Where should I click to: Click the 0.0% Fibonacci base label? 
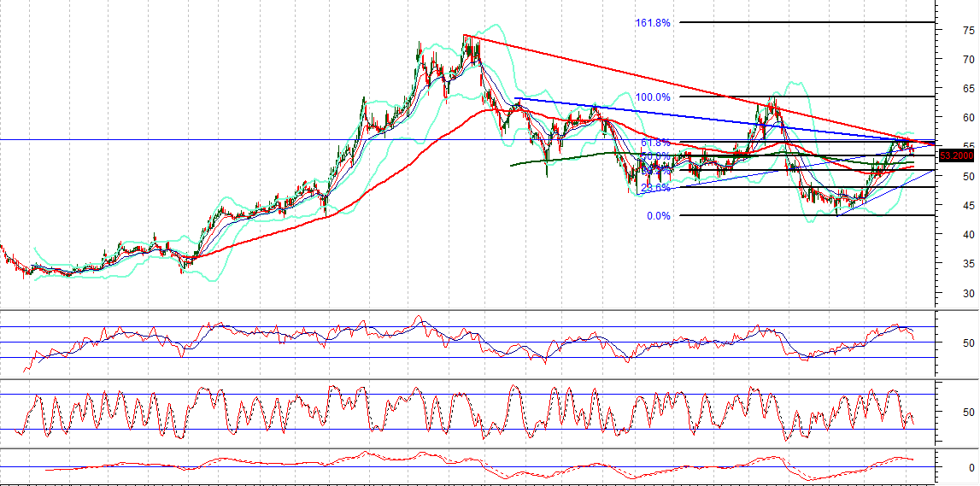658,216
